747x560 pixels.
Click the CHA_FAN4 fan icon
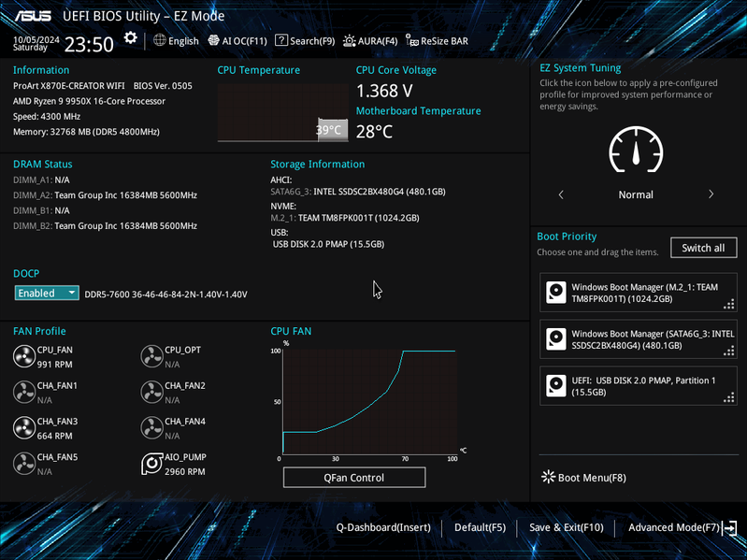coord(152,427)
